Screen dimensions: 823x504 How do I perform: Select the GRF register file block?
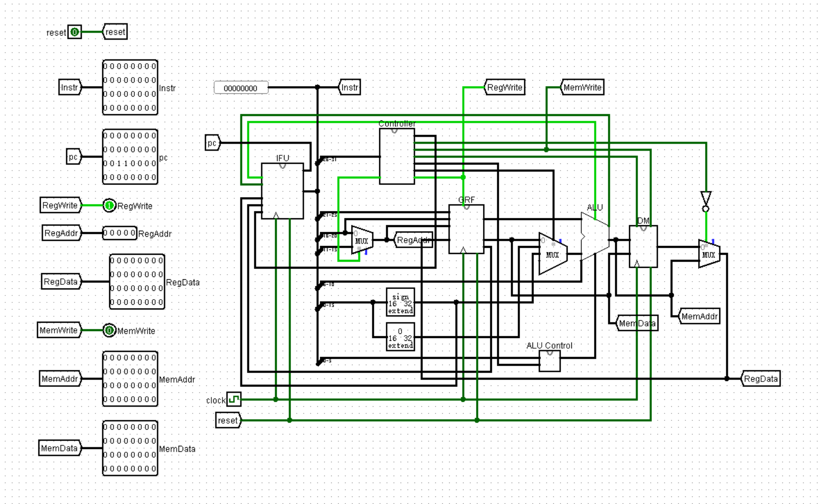tap(466, 229)
